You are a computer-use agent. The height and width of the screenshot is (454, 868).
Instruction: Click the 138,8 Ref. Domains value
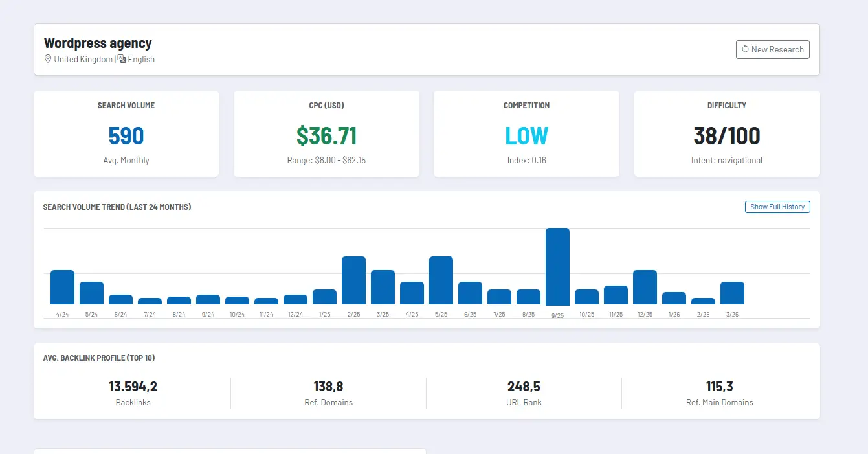[x=328, y=387]
